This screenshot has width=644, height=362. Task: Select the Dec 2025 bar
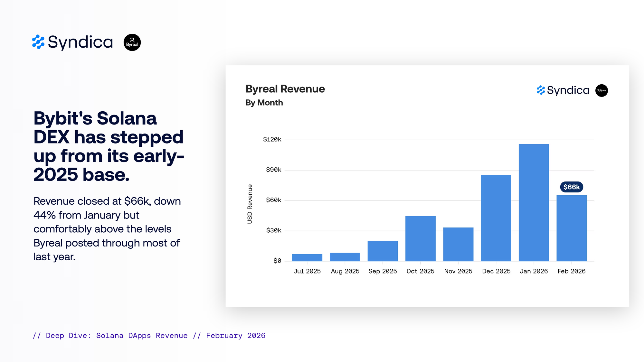(x=496, y=218)
